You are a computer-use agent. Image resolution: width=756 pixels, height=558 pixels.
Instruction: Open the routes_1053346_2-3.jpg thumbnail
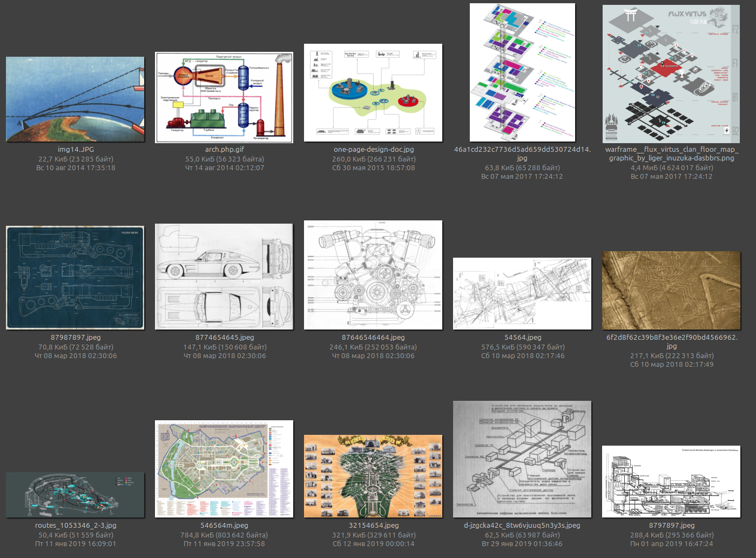75,495
